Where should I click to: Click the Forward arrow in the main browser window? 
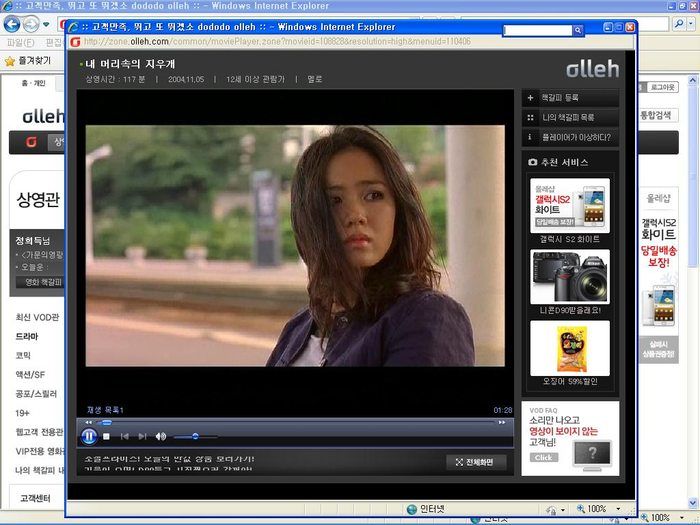[x=31, y=24]
